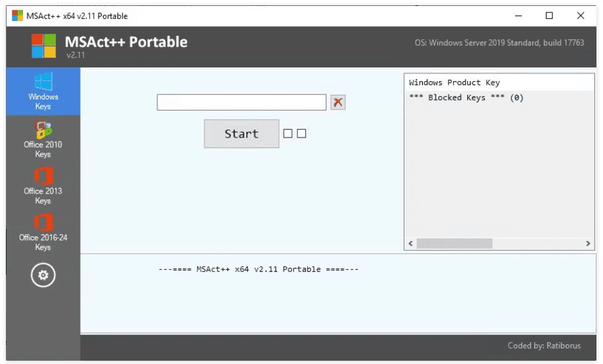Click the Start button
This screenshot has width=603, height=364.
[241, 134]
